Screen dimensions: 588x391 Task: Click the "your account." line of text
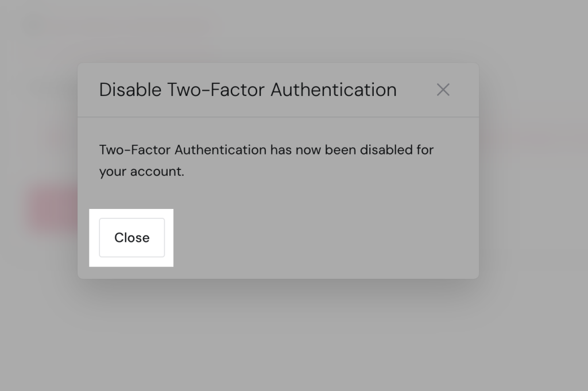click(141, 171)
